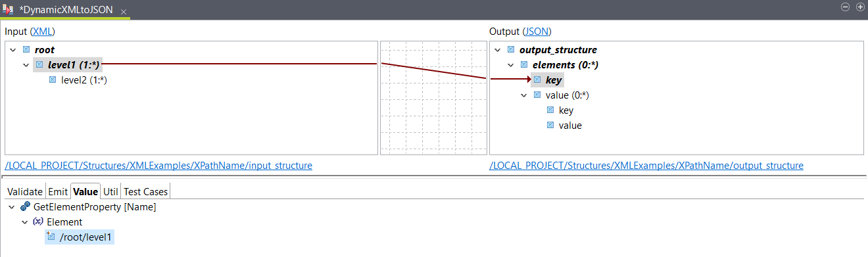Switch to the Util tab
868x257 pixels.
(x=111, y=192)
